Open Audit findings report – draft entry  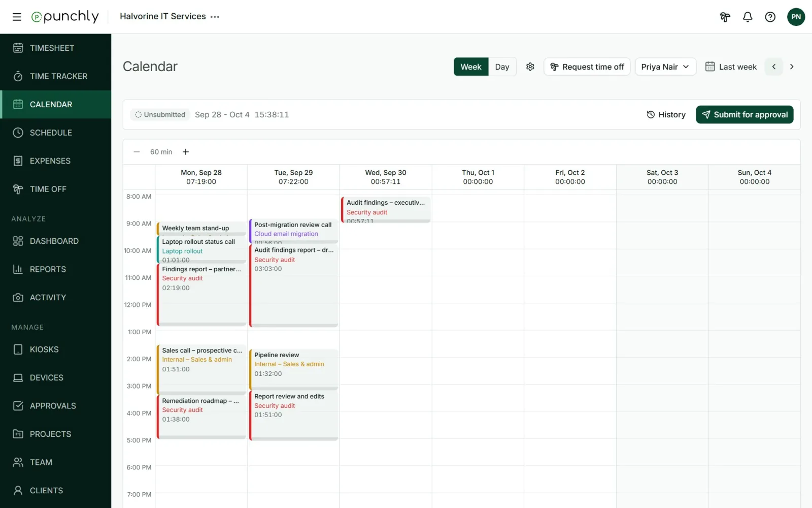pos(294,285)
